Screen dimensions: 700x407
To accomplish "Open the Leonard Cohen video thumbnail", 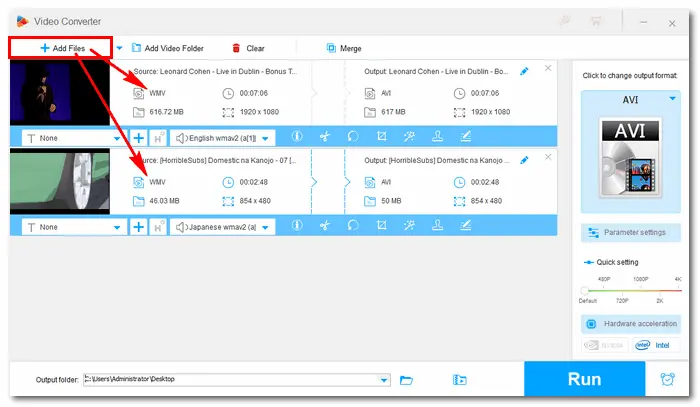I will [x=60, y=92].
